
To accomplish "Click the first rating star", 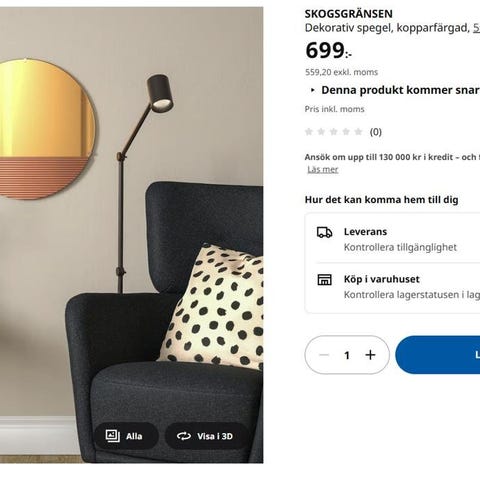I will (x=309, y=132).
